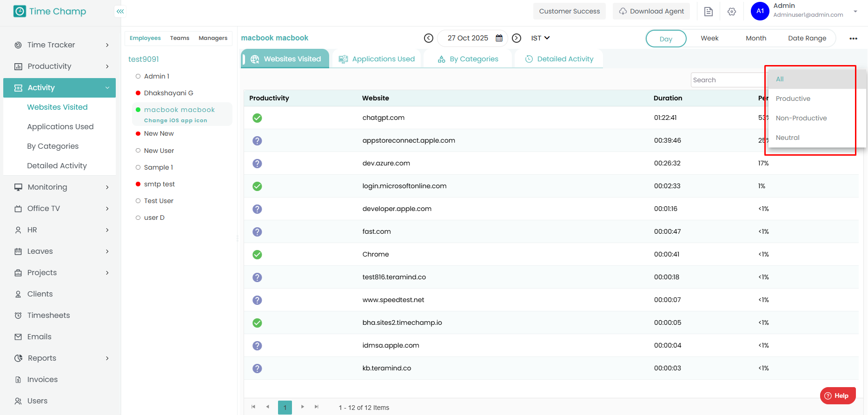The width and height of the screenshot is (868, 415).
Task: Select the Month view option
Action: pyautogui.click(x=756, y=38)
